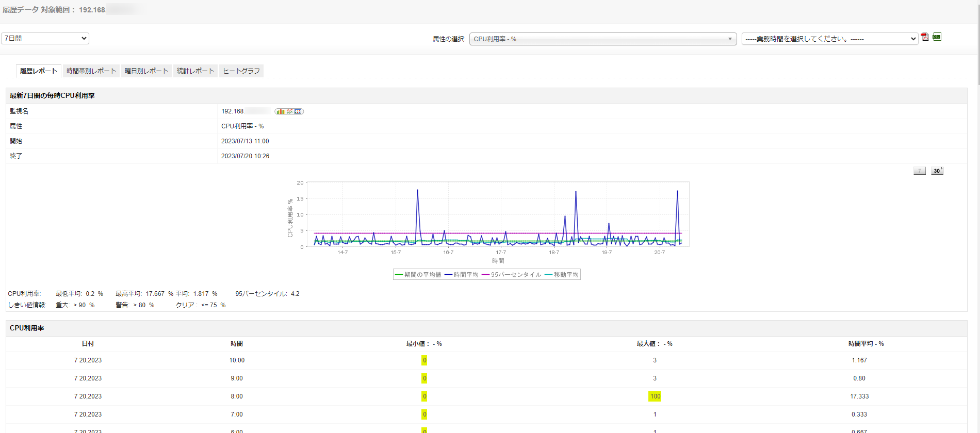980x433 pixels.
Task: Go to 統計レポート tab
Action: [x=195, y=71]
